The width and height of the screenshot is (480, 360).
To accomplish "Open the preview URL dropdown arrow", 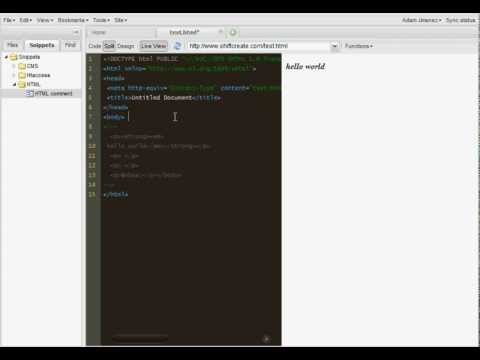I will tap(334, 46).
